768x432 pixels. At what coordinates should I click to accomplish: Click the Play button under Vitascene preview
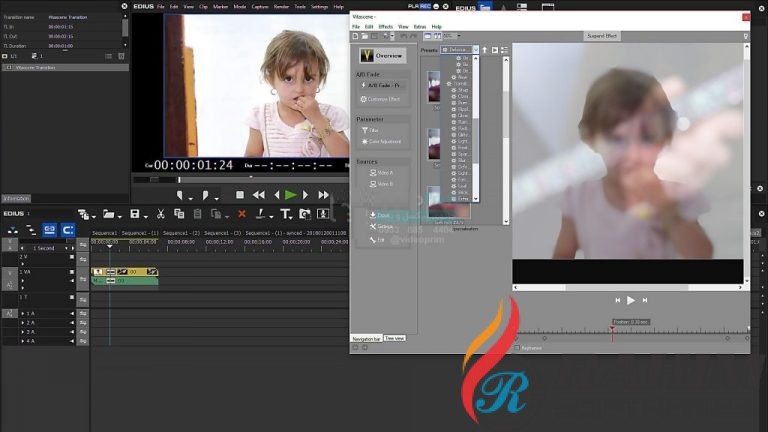point(630,300)
